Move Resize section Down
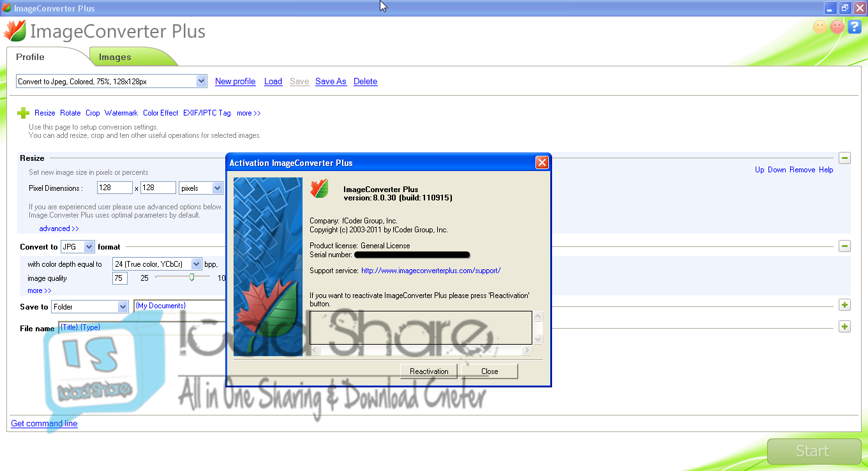 coord(777,170)
